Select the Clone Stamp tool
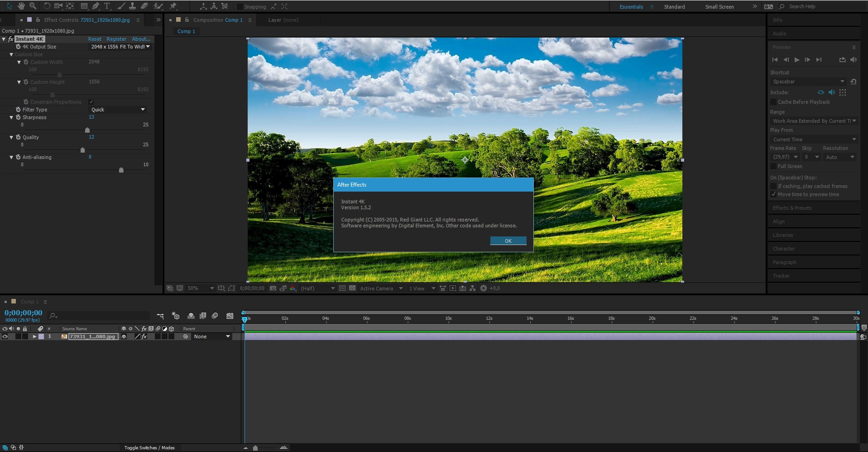The image size is (868, 452). click(x=132, y=6)
